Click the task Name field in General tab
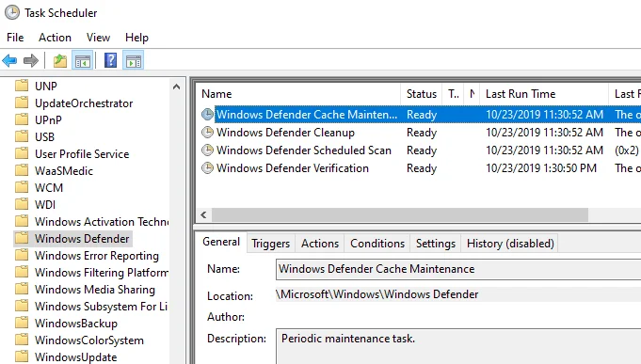The image size is (641, 364). point(458,269)
